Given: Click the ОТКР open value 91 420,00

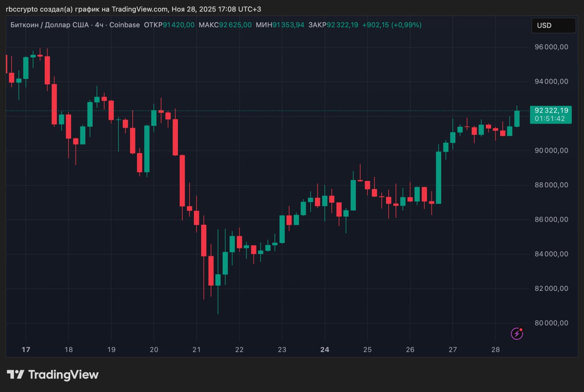Looking at the screenshot, I should tap(178, 25).
